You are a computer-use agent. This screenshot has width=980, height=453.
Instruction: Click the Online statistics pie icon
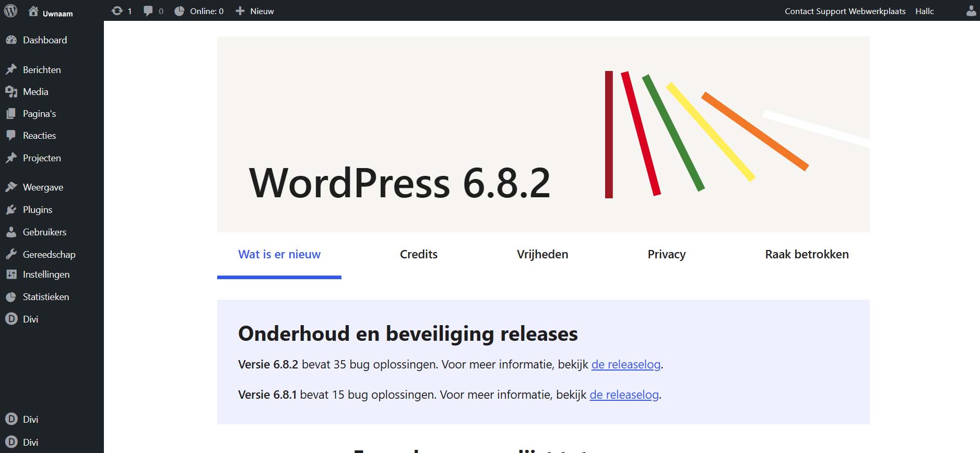coord(179,11)
